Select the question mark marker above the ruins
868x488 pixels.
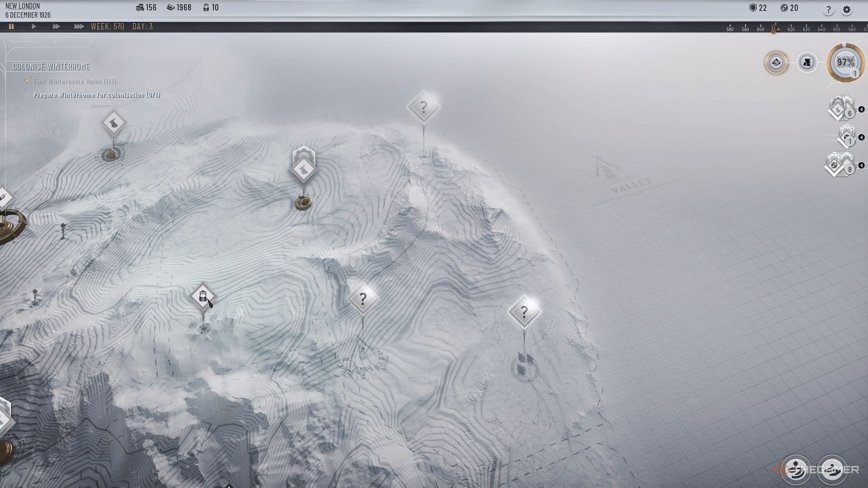(363, 299)
